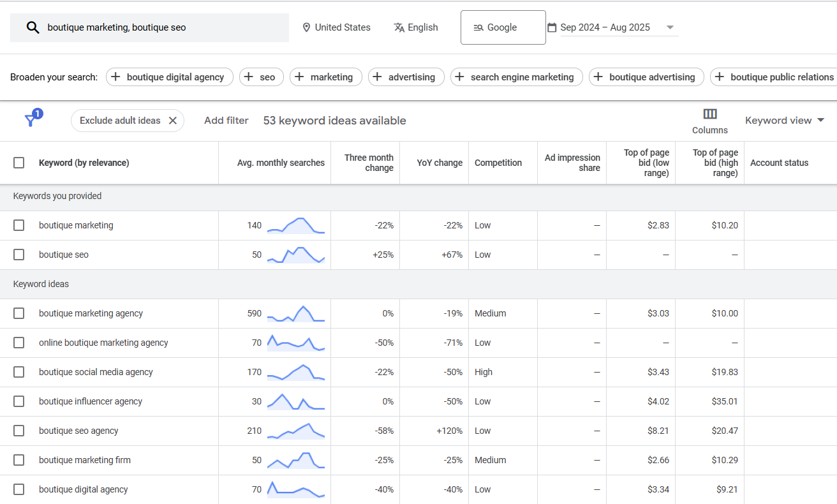This screenshot has width=837, height=504.
Task: Check 'boutique influencer agency' row
Action: (x=19, y=401)
